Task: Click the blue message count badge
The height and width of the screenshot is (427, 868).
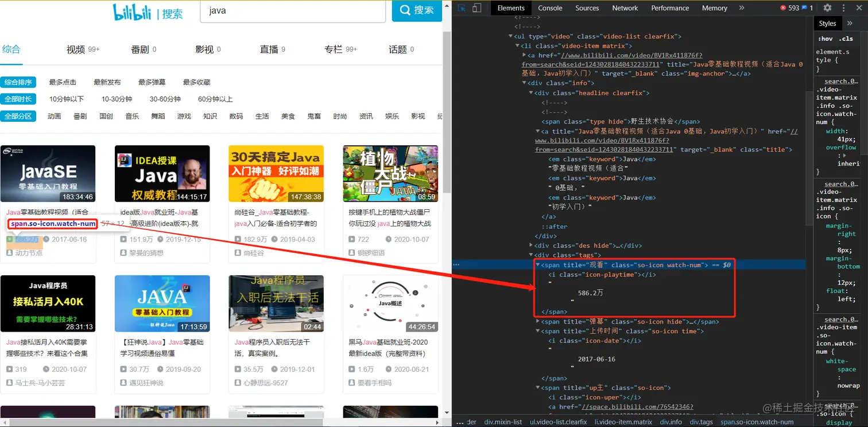Action: click(x=808, y=8)
